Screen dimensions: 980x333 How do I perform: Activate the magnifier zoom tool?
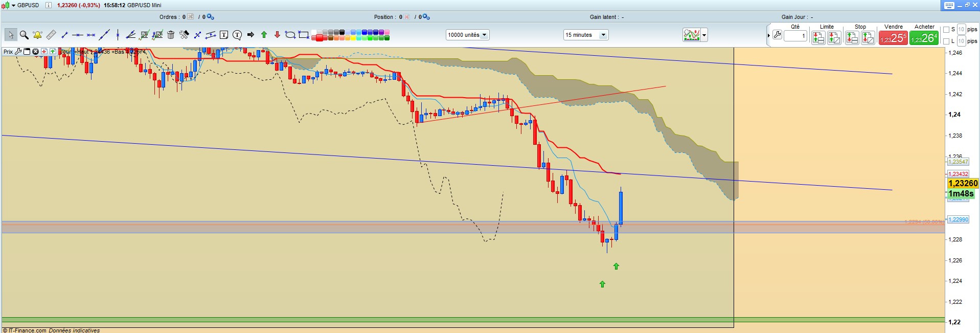click(x=24, y=35)
